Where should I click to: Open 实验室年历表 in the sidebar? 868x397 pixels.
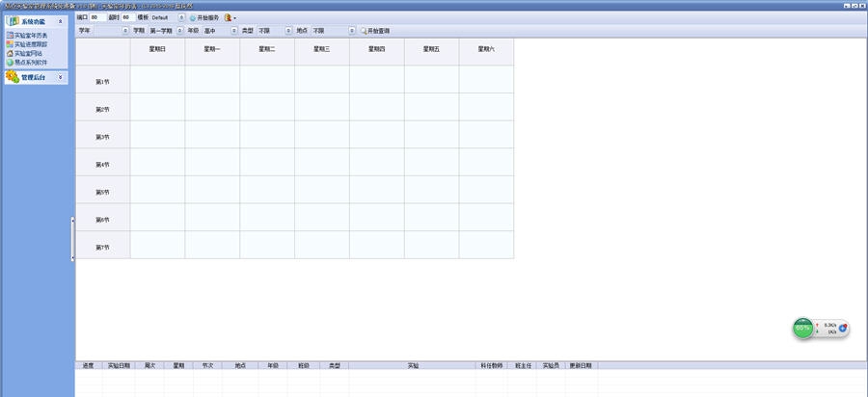(x=31, y=35)
